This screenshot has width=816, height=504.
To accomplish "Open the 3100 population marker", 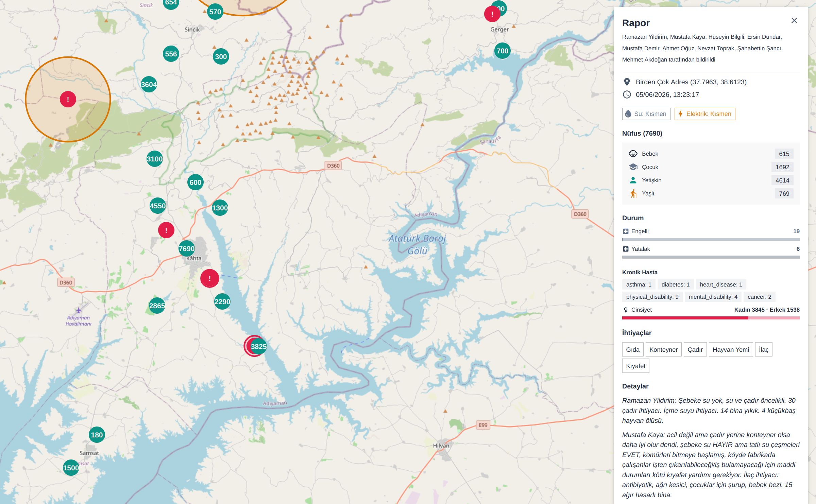I will click(154, 159).
